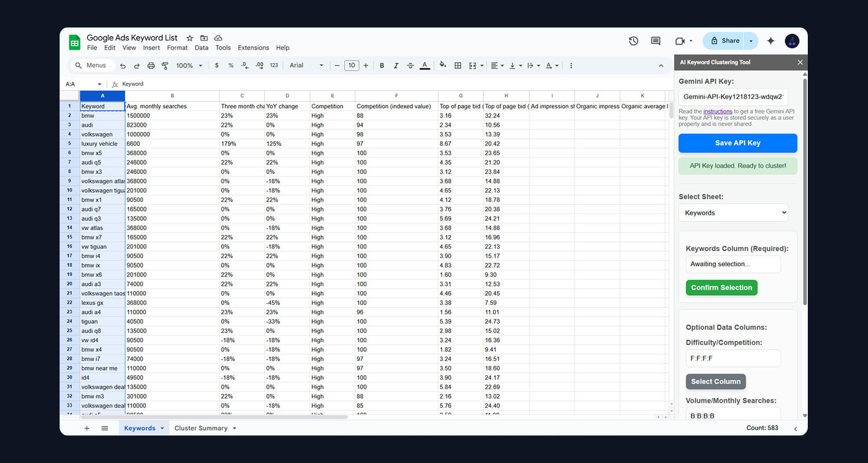Start a video meeting with camera icon
This screenshot has height=463, width=868.
click(680, 41)
